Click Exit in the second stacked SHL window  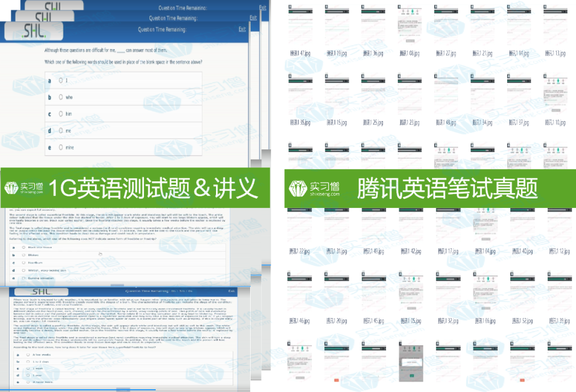pos(253,18)
